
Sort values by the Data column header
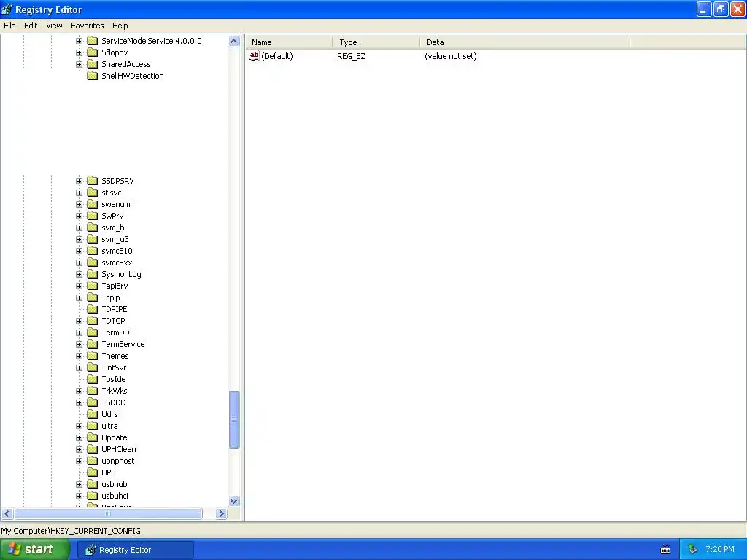525,42
